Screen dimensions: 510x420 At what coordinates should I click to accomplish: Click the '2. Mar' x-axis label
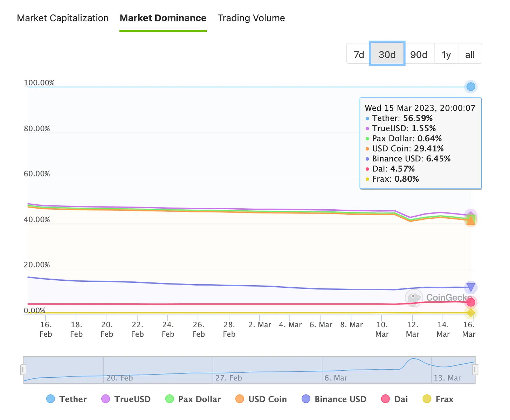(x=260, y=325)
